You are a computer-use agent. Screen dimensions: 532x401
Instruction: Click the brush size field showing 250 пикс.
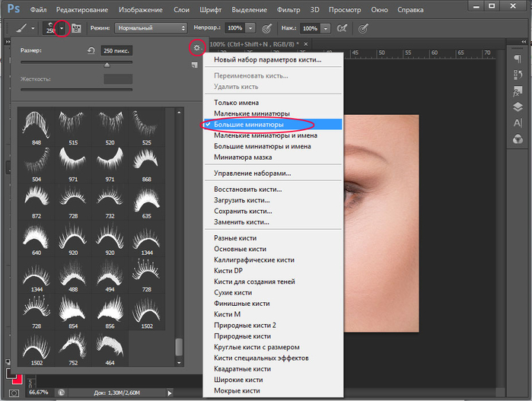point(116,50)
